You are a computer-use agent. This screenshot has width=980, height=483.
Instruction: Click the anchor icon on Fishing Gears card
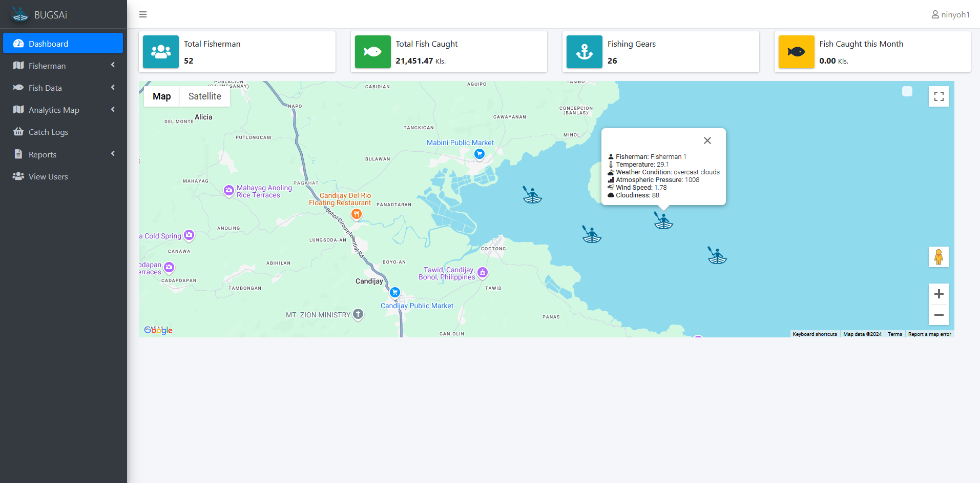[x=584, y=51]
